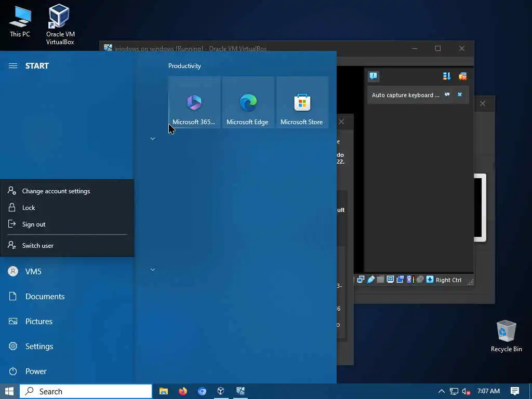Toggle the VirtualBox notification center icon
532x399 pixels.
(x=374, y=76)
